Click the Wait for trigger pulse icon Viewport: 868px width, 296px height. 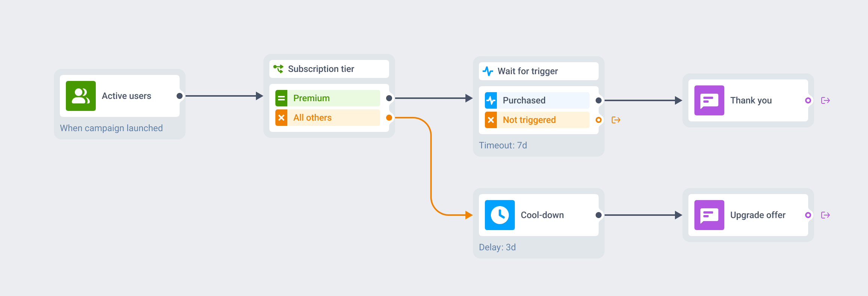coord(488,71)
